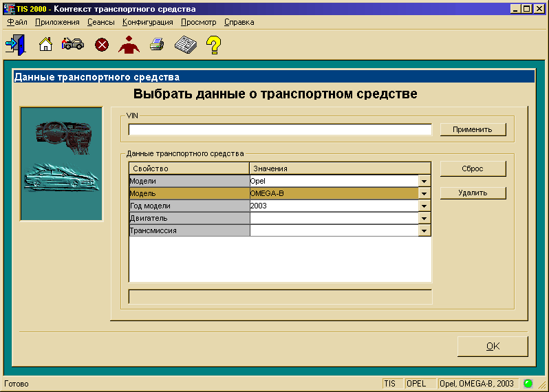The image size is (549, 392).
Task: Click the exit door icon in toolbar
Action: coord(15,45)
